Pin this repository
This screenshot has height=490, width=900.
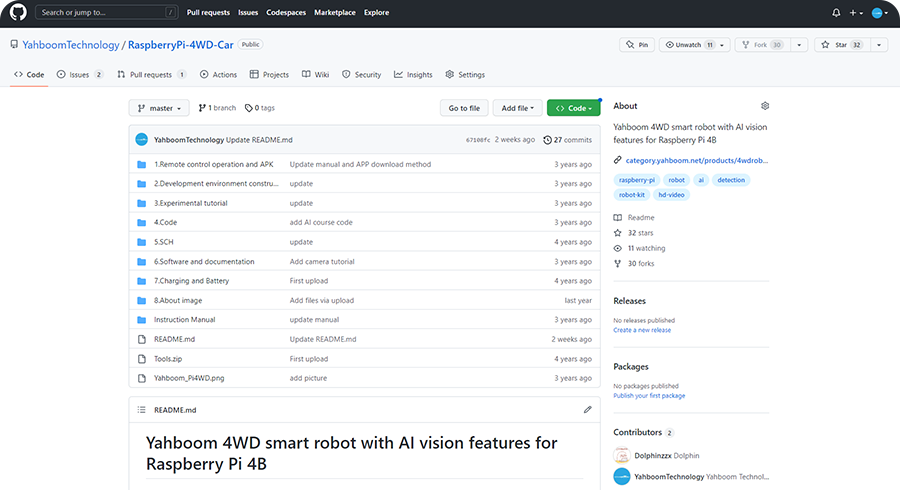point(637,45)
